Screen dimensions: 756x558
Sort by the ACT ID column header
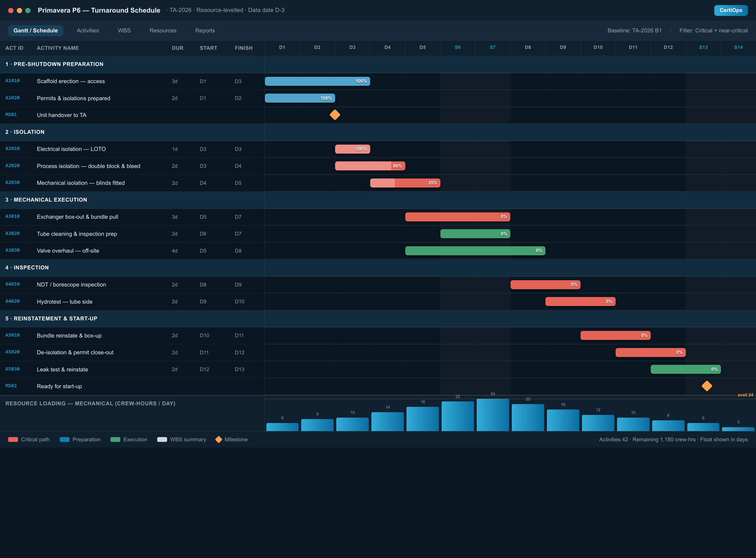[x=14, y=48]
